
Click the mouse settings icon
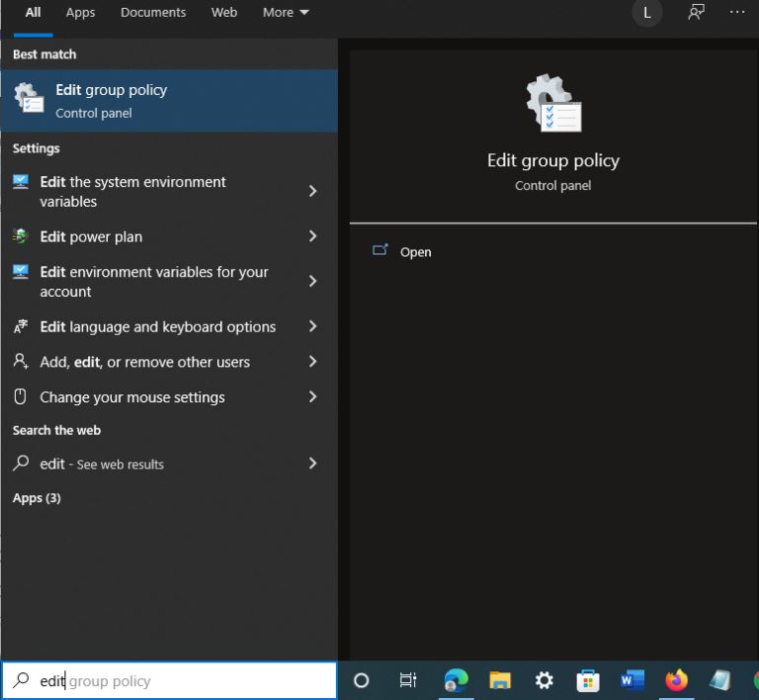[21, 396]
